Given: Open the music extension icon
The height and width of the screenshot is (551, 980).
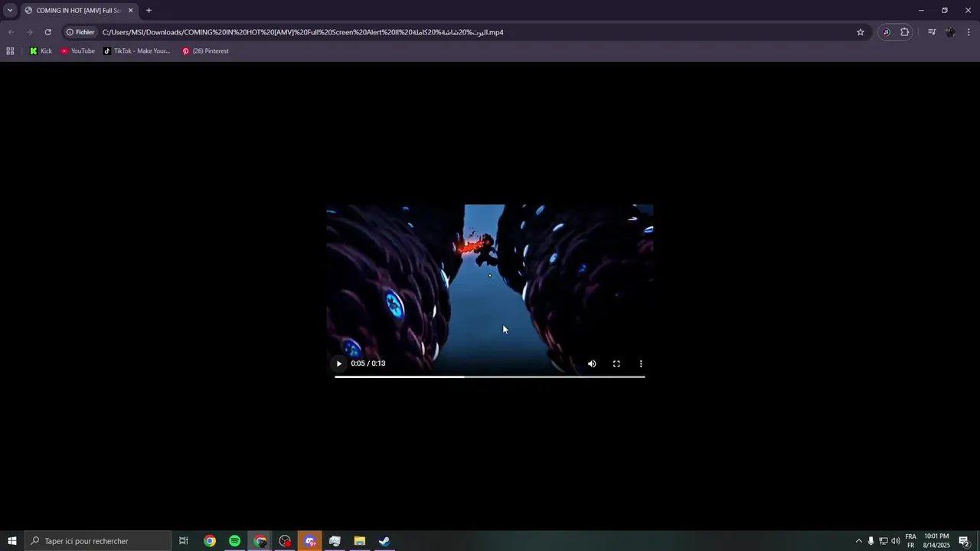Looking at the screenshot, I should pos(887,32).
